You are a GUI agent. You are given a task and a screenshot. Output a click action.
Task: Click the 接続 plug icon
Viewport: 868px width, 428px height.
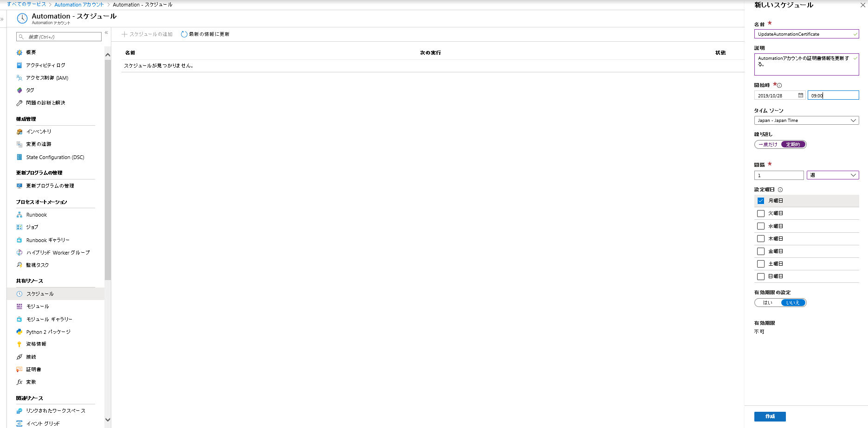19,357
